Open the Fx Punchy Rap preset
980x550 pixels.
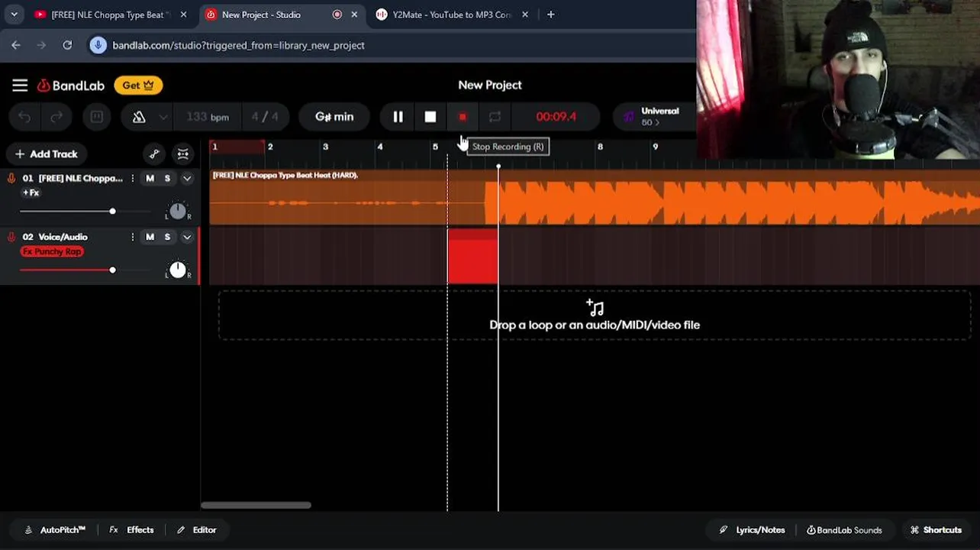pyautogui.click(x=52, y=251)
